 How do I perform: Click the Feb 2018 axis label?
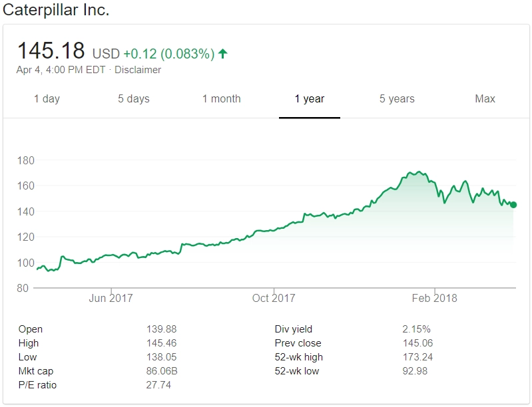[x=435, y=298]
